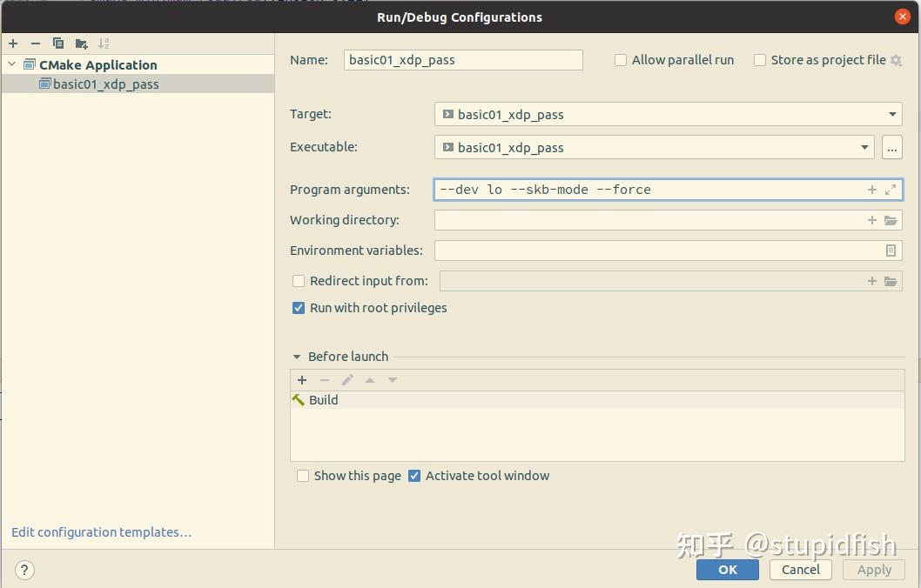Open the Executable dropdown

pyautogui.click(x=864, y=147)
